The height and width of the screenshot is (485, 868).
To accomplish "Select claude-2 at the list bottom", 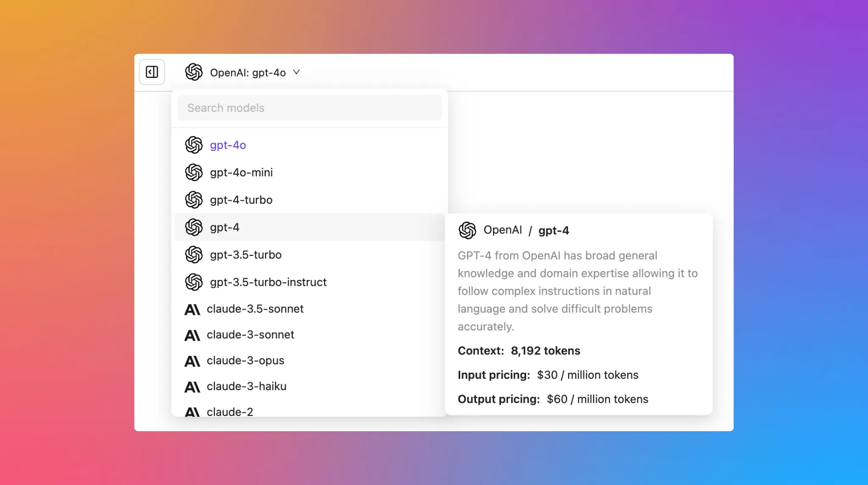I will pos(309,410).
